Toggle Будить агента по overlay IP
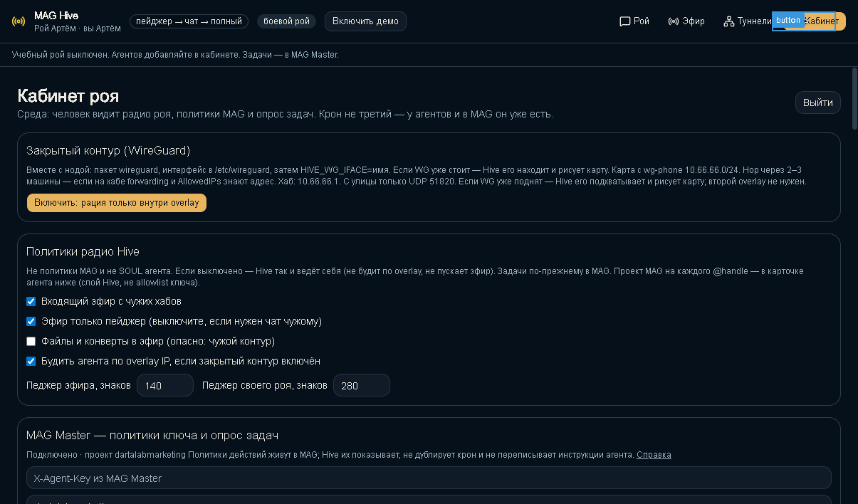Screen dimensions: 858x504 (31, 361)
